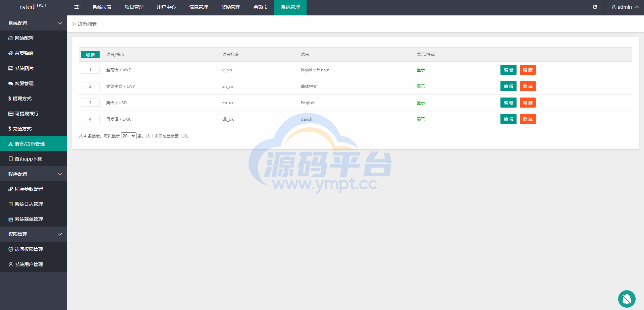
Task: Edit the 越南语 / VND row
Action: tap(508, 70)
